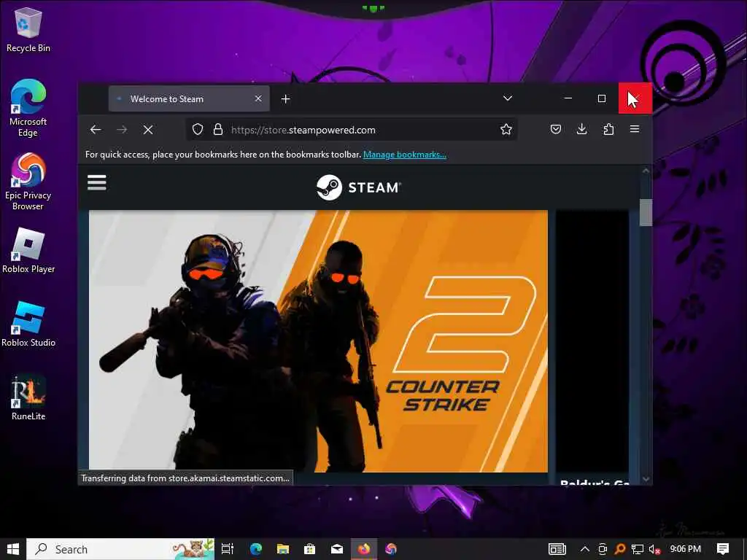This screenshot has width=747, height=560.
Task: Click the browser forward arrow
Action: click(x=122, y=130)
